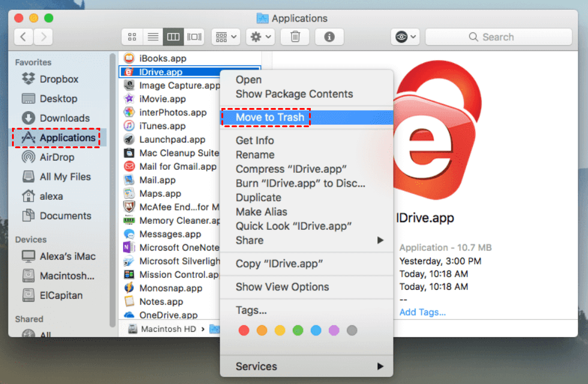This screenshot has width=588, height=384.
Task: Open alexa home folder in sidebar
Action: pos(52,196)
